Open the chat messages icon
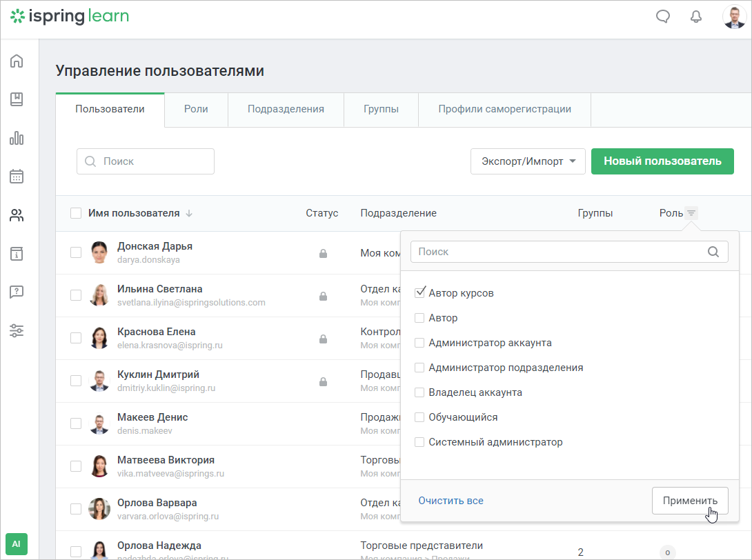The height and width of the screenshot is (560, 752). point(663,17)
